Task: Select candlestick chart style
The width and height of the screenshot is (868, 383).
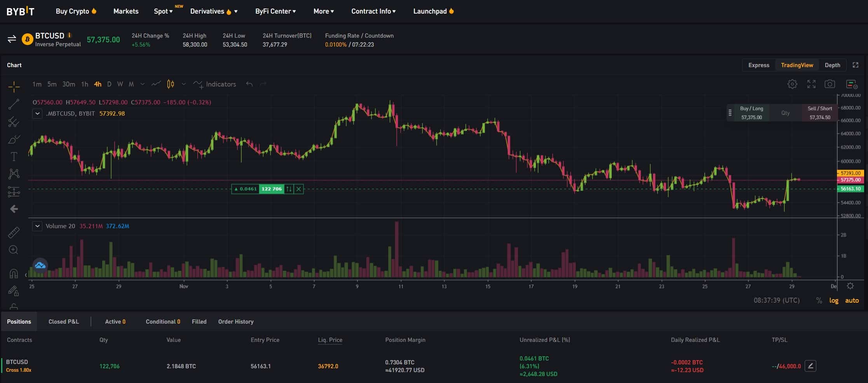Action: tap(171, 84)
